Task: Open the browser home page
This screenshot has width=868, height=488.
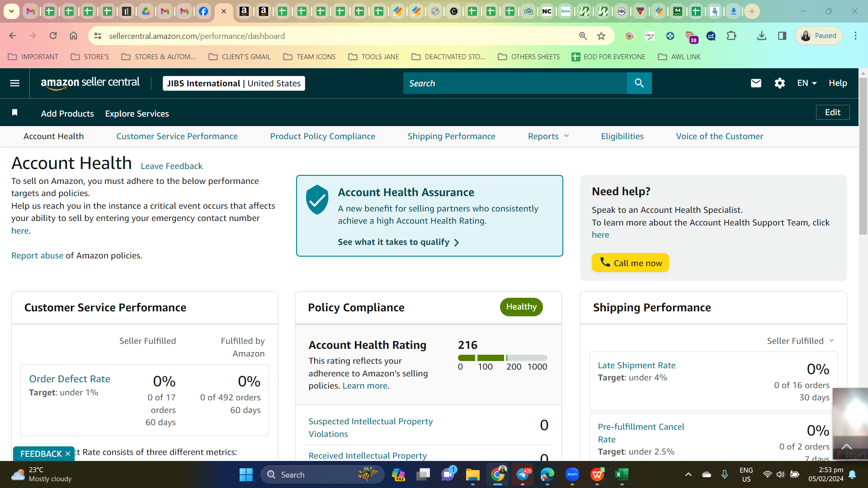Action: point(73,36)
